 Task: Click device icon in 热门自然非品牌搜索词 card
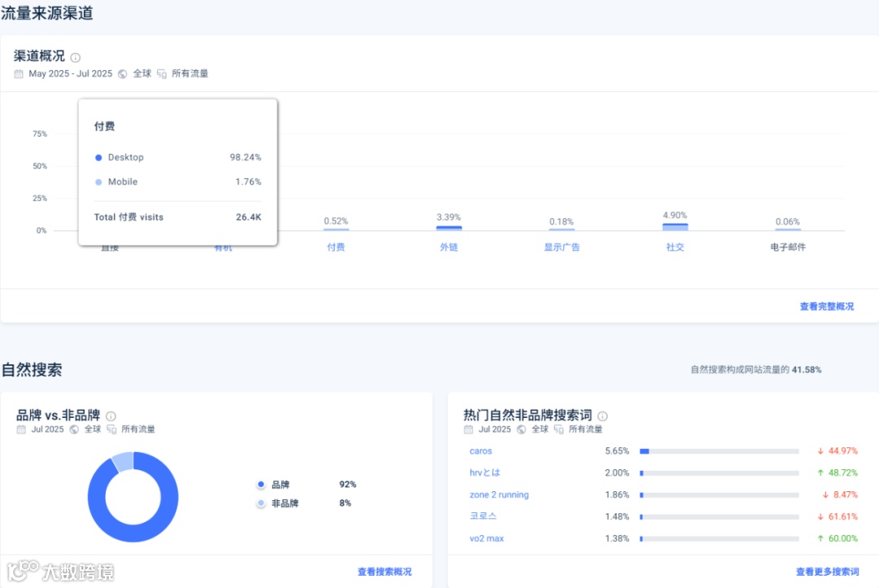(x=559, y=429)
